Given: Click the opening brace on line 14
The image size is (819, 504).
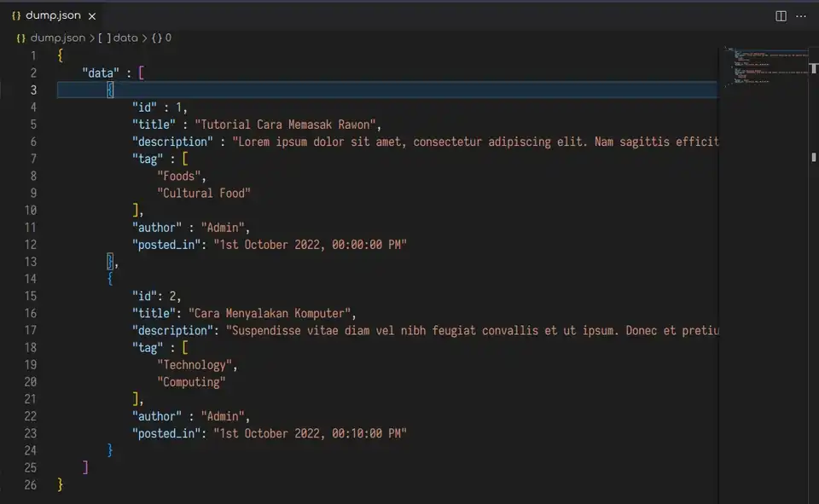Looking at the screenshot, I should 110,279.
